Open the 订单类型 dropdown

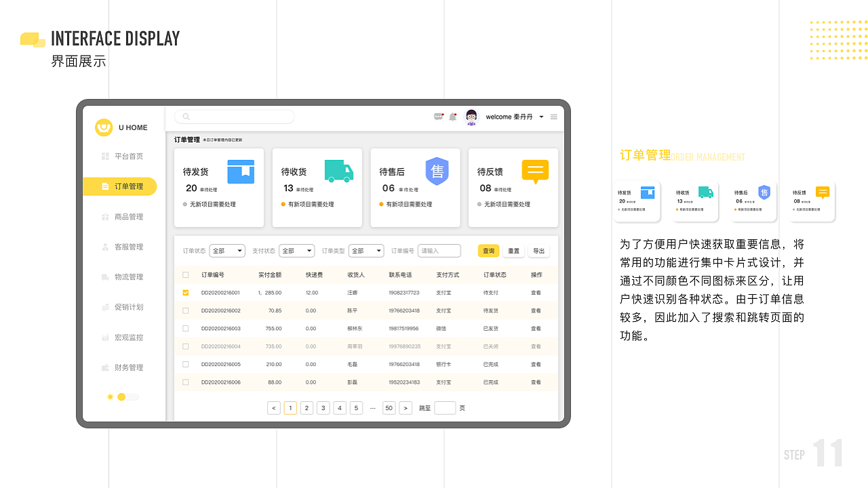pos(366,251)
